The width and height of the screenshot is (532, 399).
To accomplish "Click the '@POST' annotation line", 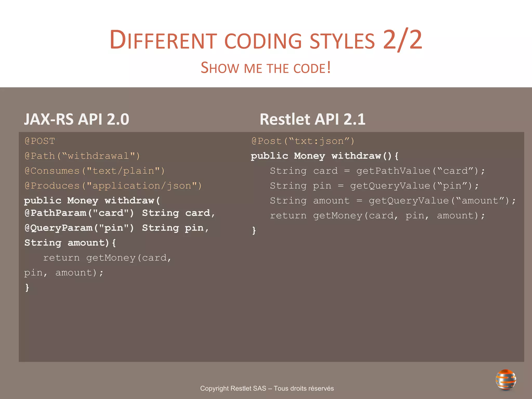I will pos(40,141).
